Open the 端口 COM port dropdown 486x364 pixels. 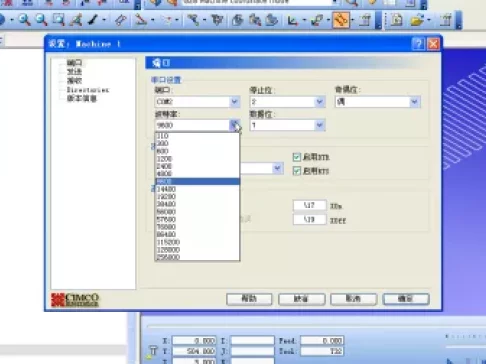pos(197,101)
